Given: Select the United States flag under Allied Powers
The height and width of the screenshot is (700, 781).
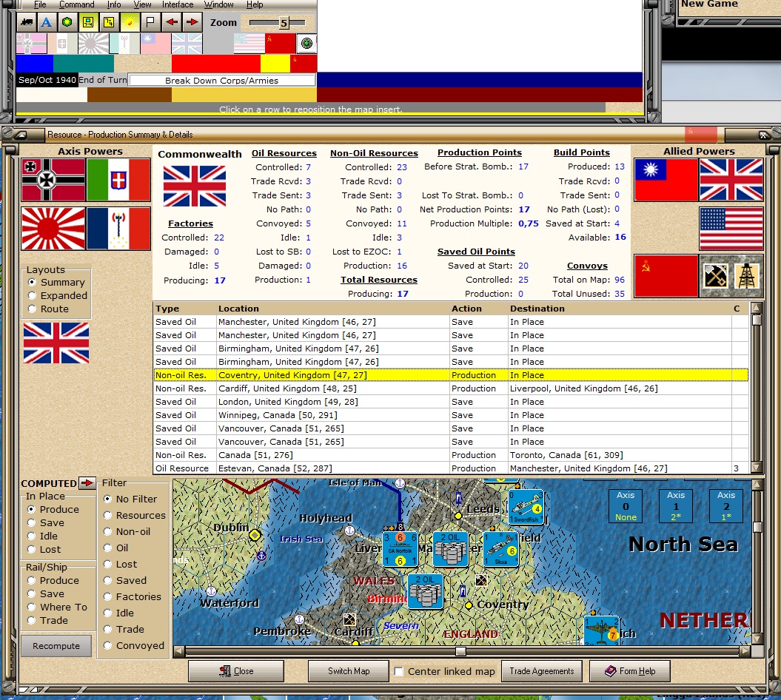Looking at the screenshot, I should tap(731, 229).
